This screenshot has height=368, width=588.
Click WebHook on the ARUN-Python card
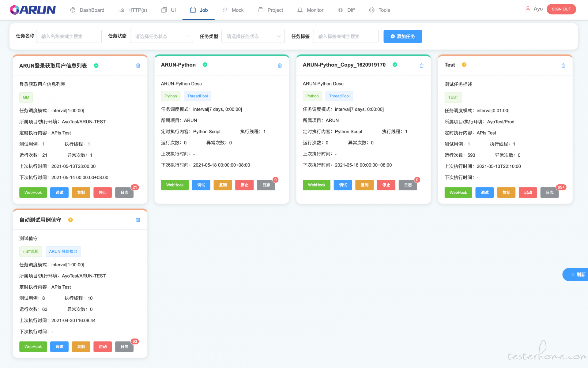175,185
